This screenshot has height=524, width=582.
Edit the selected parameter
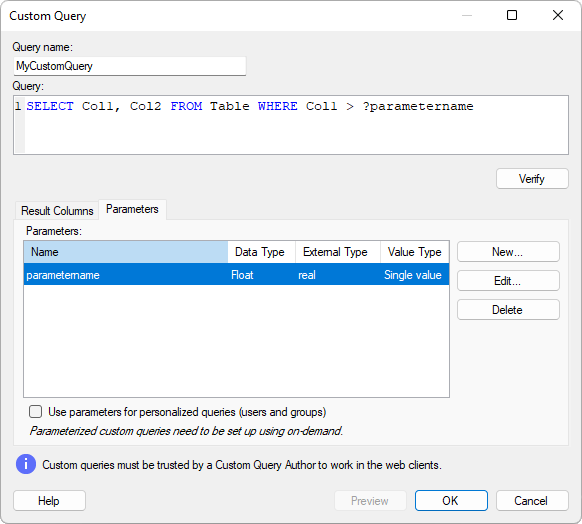point(508,281)
